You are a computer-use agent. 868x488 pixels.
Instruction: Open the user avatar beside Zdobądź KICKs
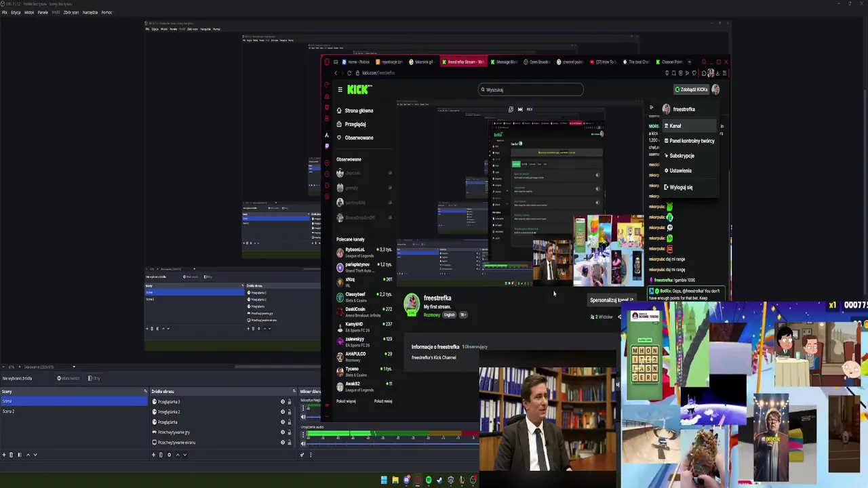pyautogui.click(x=715, y=89)
